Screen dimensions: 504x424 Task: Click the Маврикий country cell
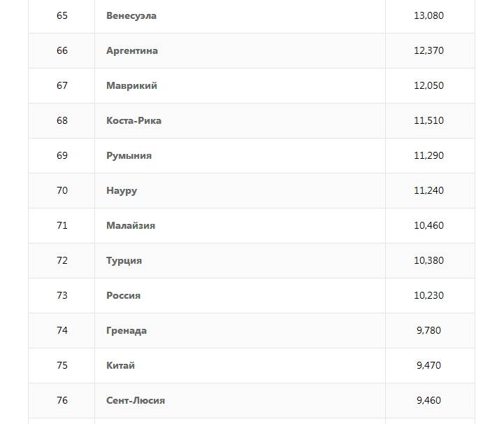pyautogui.click(x=131, y=85)
